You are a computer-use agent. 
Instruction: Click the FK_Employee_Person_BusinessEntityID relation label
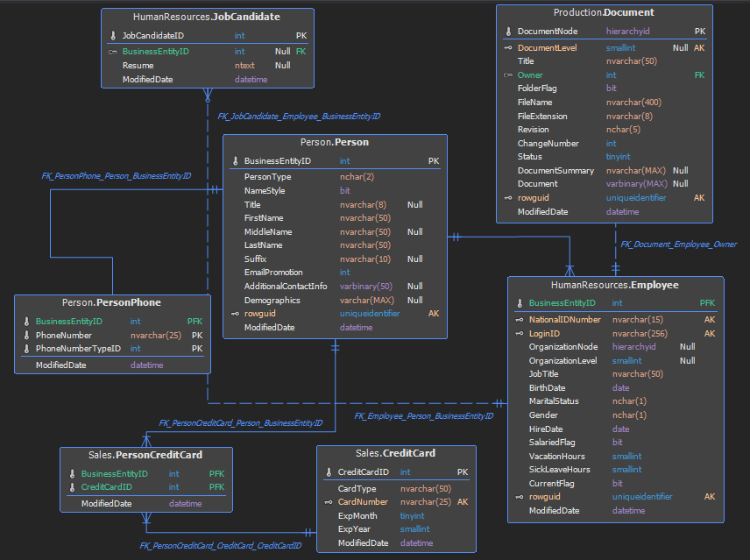424,416
